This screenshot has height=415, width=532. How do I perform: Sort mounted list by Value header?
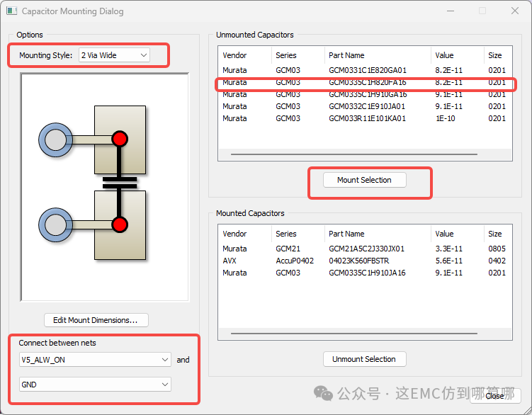pos(458,234)
